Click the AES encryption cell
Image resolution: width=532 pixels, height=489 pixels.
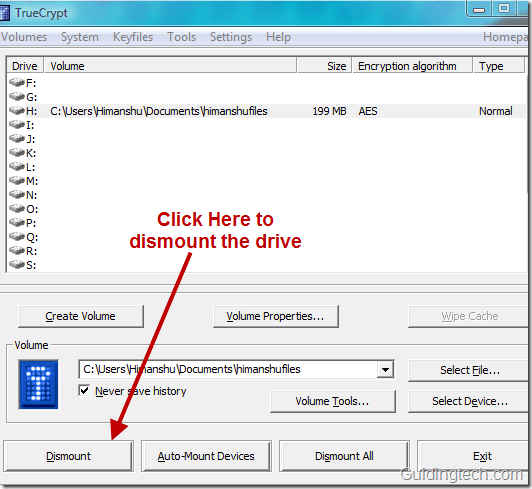(x=368, y=111)
